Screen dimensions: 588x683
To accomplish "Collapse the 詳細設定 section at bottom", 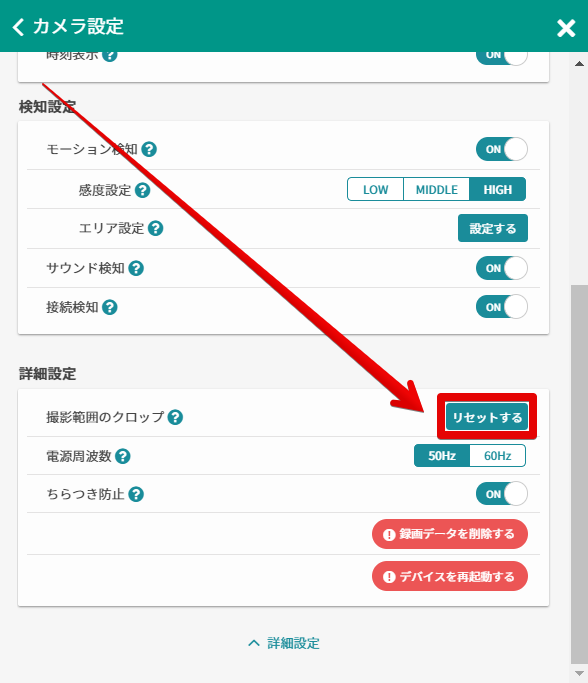I will [x=284, y=643].
